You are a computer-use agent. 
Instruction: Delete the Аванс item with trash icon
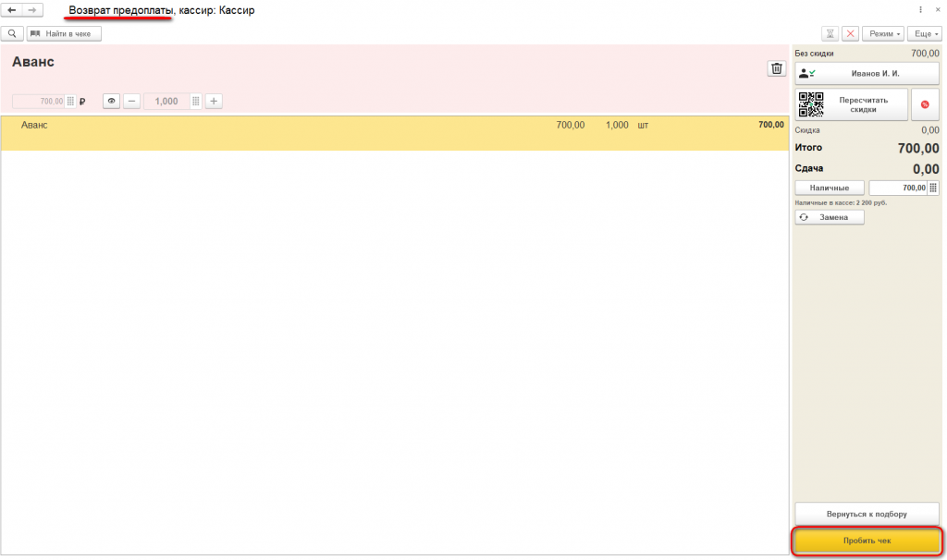click(x=777, y=68)
